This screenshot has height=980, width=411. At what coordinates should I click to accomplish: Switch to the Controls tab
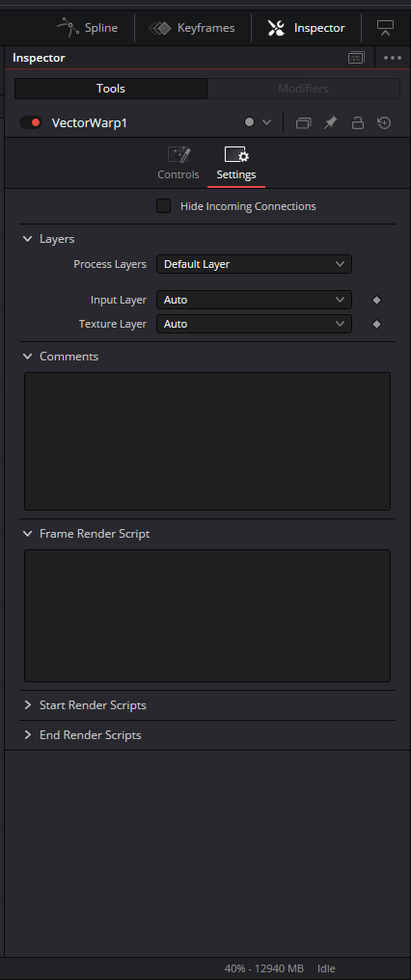(x=178, y=163)
